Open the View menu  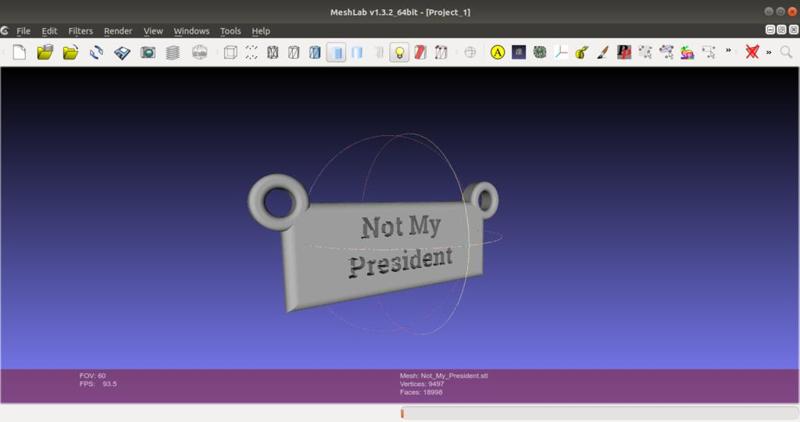coord(153,31)
